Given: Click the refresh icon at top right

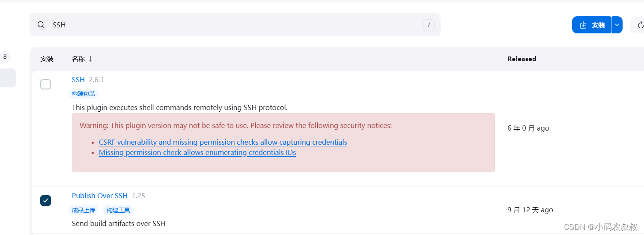Looking at the screenshot, I should click(x=640, y=25).
